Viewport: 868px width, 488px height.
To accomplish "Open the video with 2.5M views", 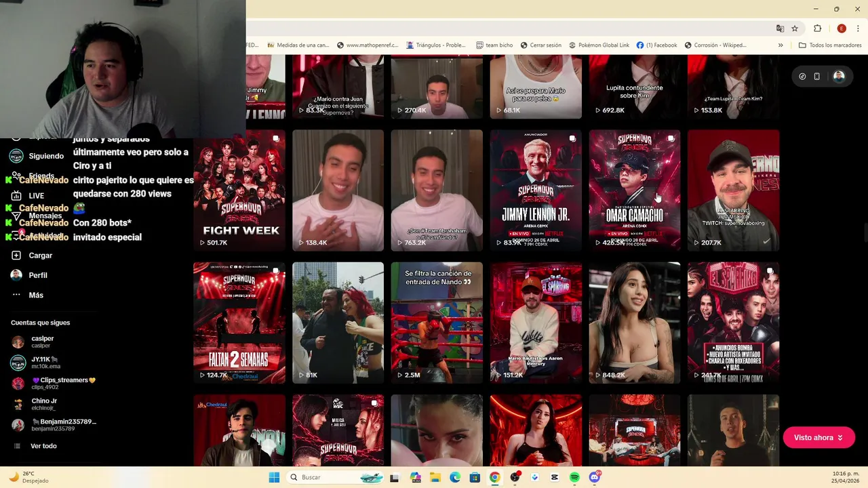I will (437, 323).
